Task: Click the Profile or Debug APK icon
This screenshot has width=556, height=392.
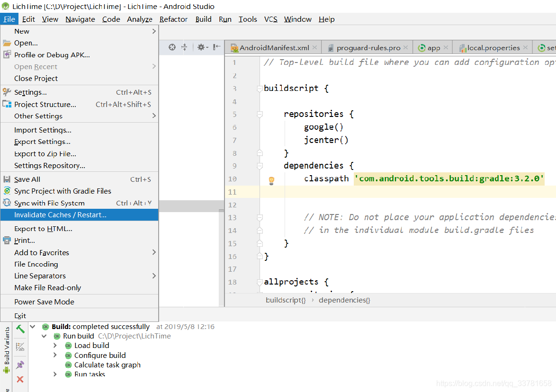Action: 7,54
